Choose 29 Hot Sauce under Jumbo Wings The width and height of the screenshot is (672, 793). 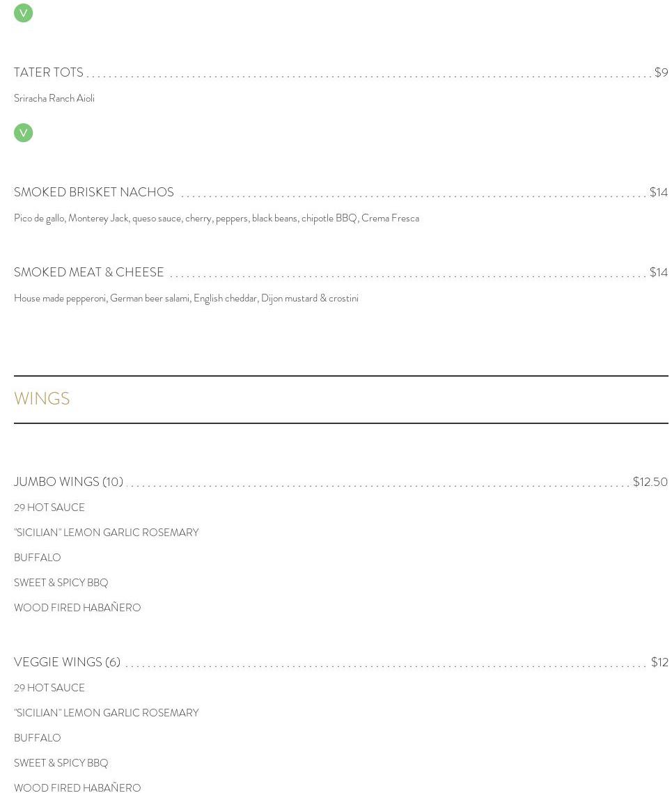49,508
